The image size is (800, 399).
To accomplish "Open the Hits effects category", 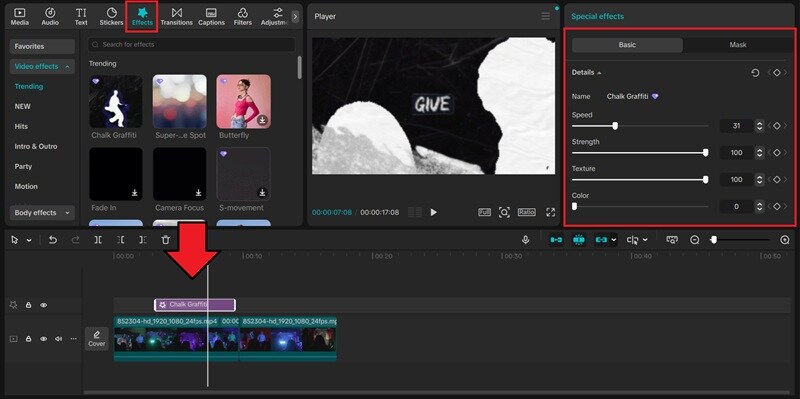I will pyautogui.click(x=21, y=127).
